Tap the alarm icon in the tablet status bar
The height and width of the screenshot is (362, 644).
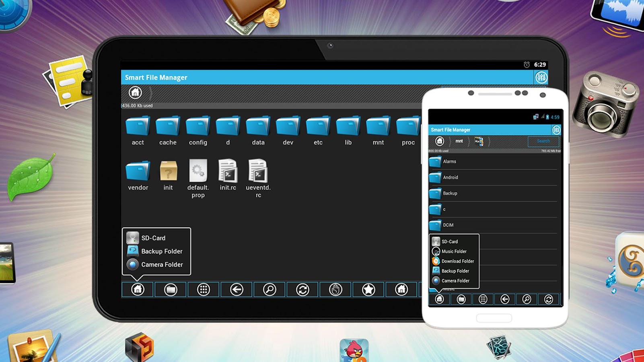(527, 65)
